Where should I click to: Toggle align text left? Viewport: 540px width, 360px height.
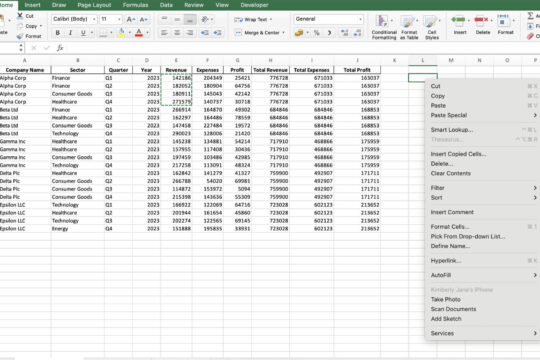click(x=164, y=33)
